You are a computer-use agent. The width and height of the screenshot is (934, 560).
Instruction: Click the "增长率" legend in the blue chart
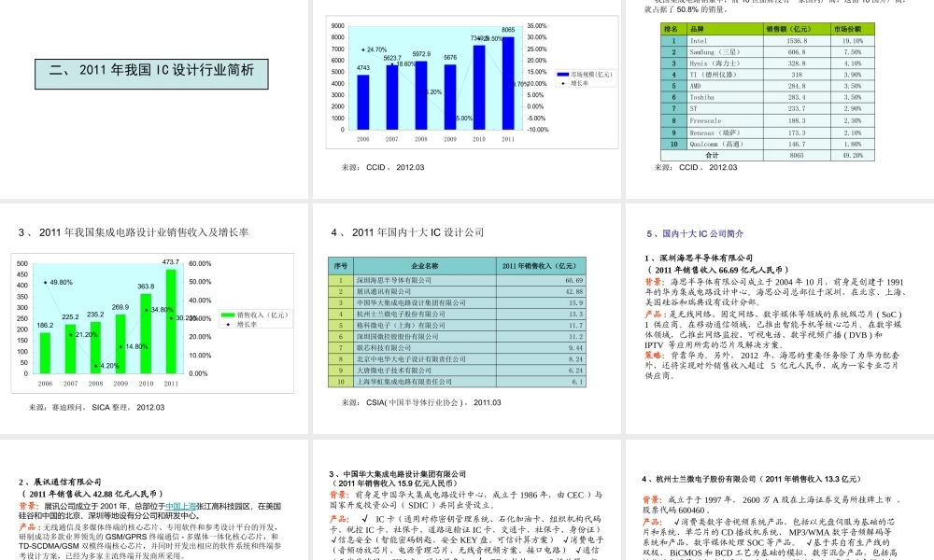tap(574, 83)
